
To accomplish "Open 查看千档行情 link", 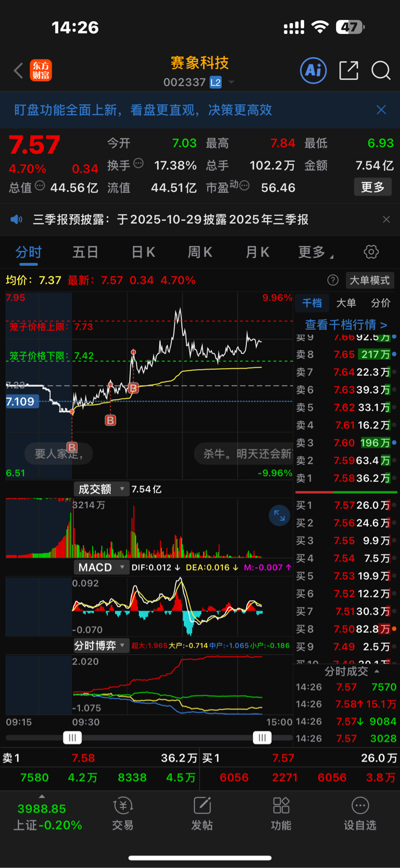I will pos(346,325).
